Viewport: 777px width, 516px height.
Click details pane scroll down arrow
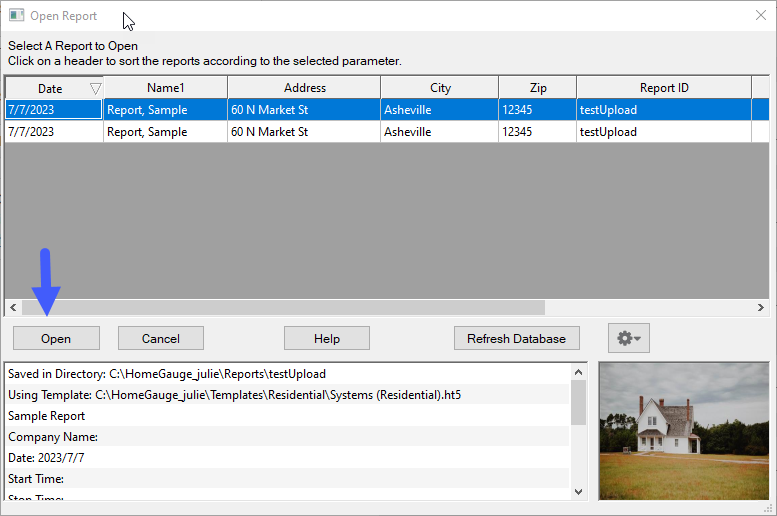click(578, 492)
